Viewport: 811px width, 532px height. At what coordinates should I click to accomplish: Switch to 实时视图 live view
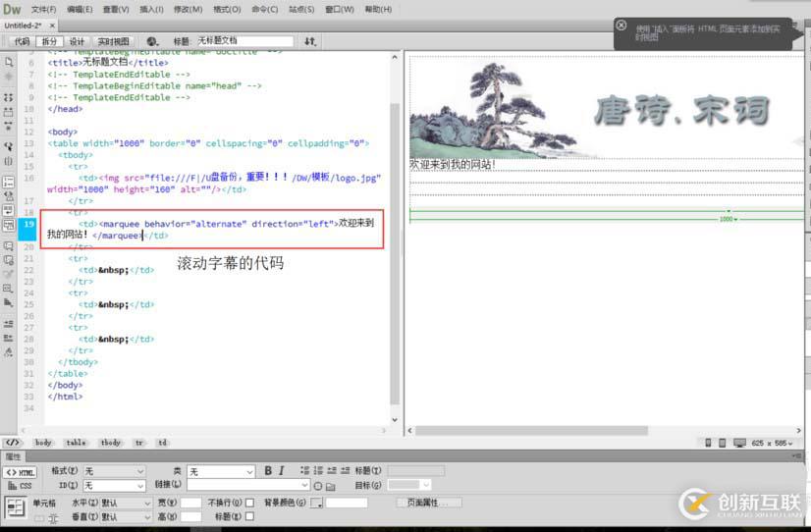click(x=113, y=41)
